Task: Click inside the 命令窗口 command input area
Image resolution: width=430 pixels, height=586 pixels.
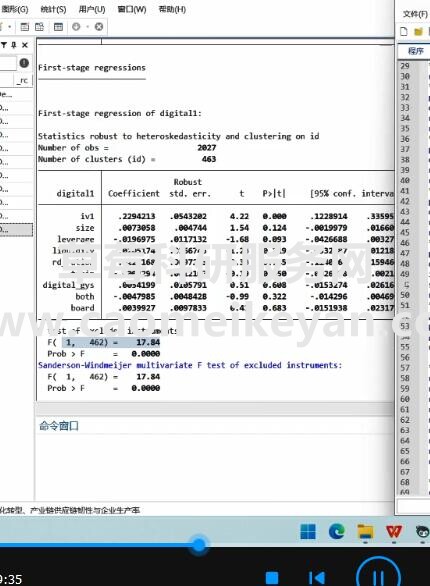Action: click(x=215, y=467)
